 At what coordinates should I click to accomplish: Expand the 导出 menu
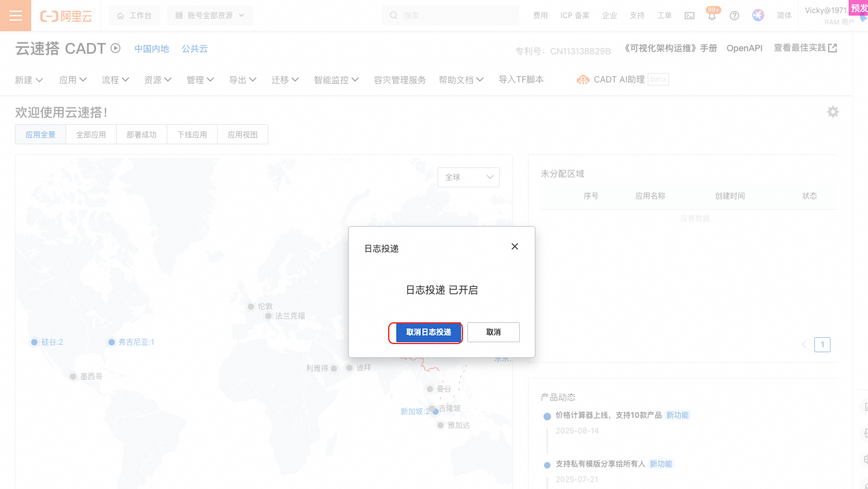point(243,80)
